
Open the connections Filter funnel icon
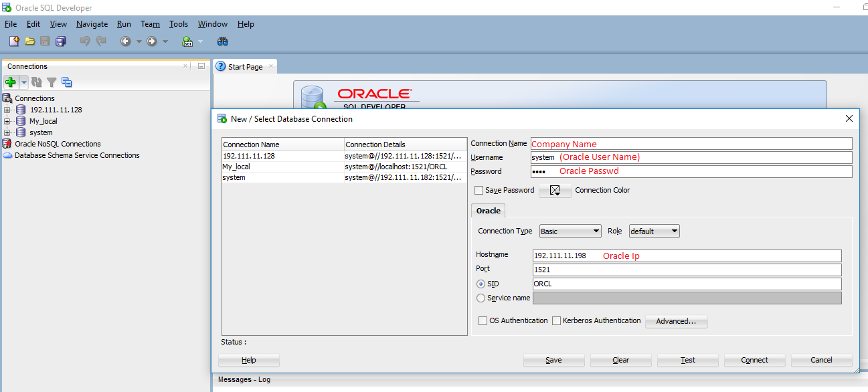52,82
